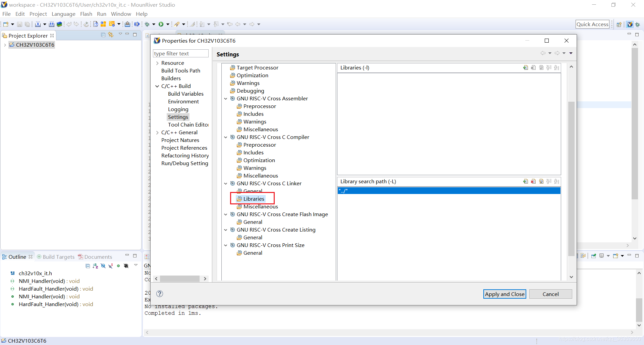Screen dimensions: 644x345
Task: Click Move Down icon in Library search path panel
Action: pyautogui.click(x=556, y=181)
